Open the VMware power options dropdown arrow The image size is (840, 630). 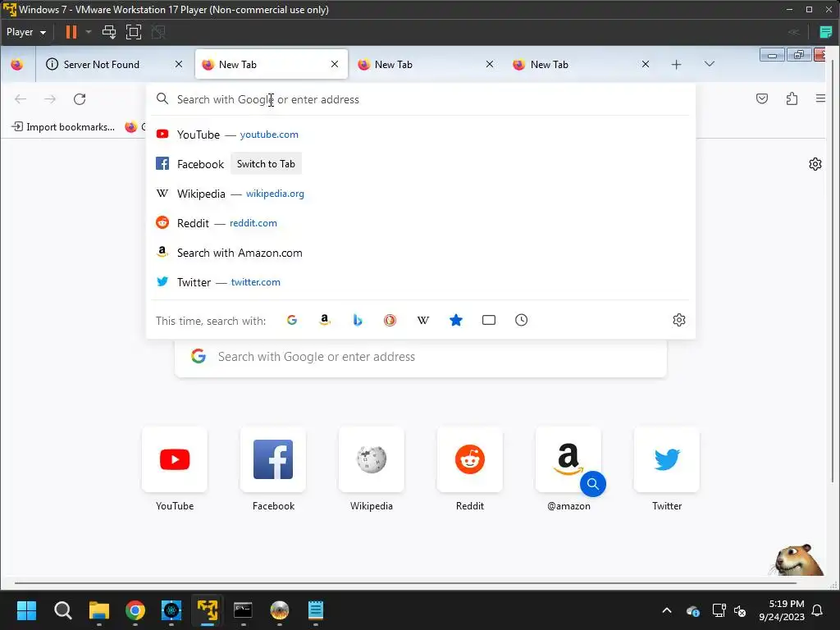click(x=89, y=32)
